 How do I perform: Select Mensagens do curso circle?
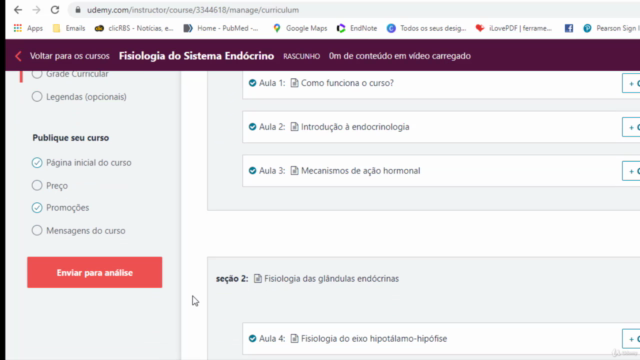click(37, 231)
